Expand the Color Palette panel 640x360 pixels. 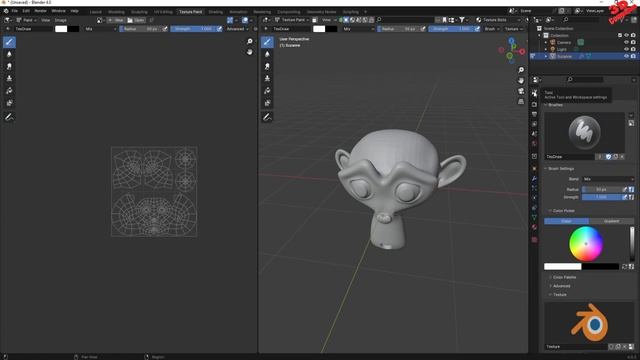click(564, 277)
